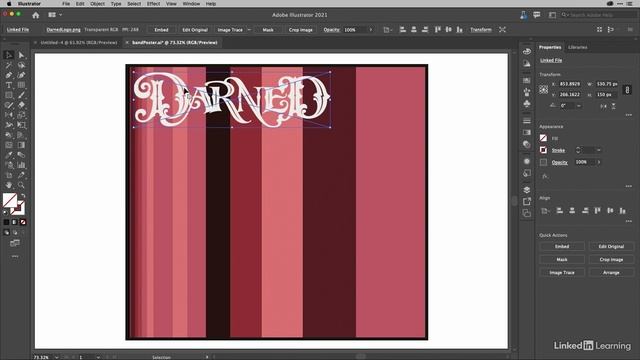Screen dimensions: 640x360
Task: Click the toolbar Fill color box
Action: click(10, 200)
